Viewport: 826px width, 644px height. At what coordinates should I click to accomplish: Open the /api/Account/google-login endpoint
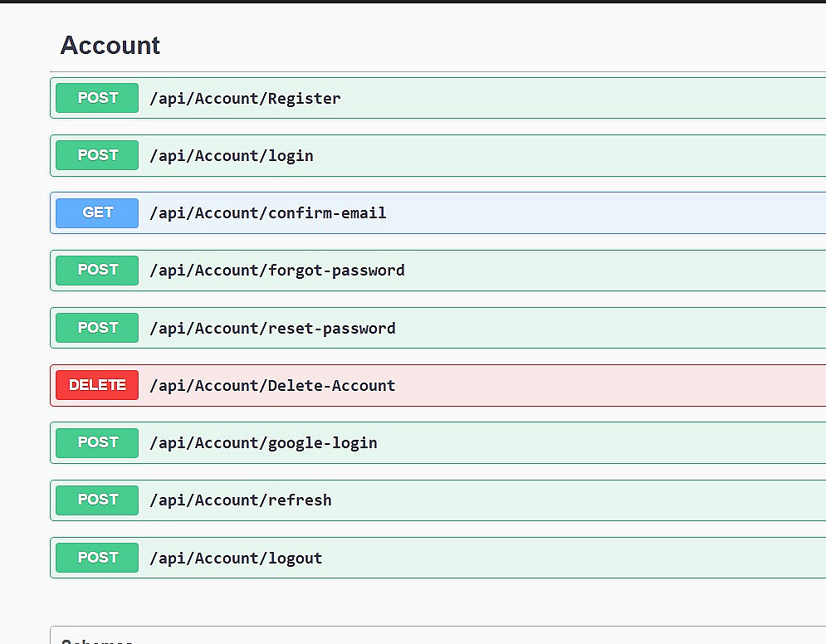(x=263, y=443)
